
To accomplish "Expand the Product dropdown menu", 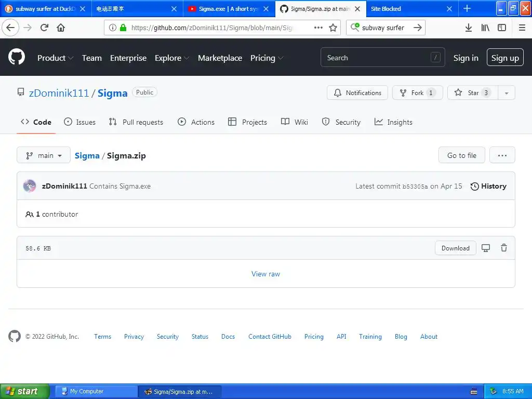I will pos(55,58).
